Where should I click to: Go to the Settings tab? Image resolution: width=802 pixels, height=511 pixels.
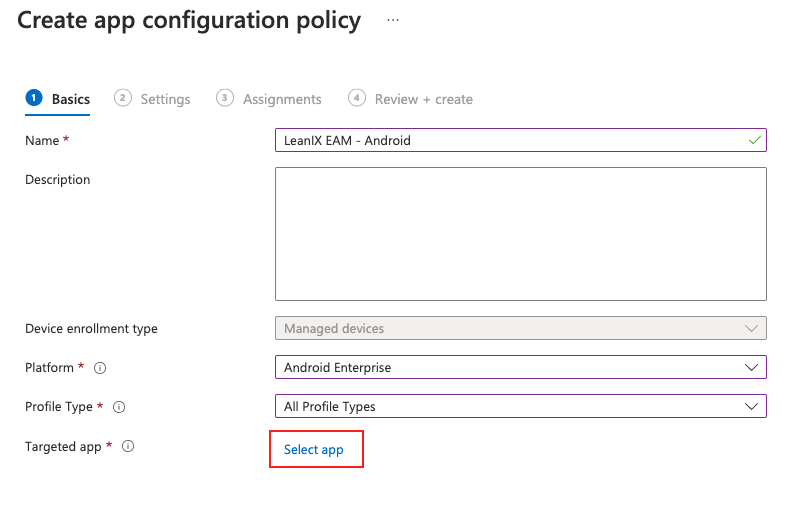point(165,99)
